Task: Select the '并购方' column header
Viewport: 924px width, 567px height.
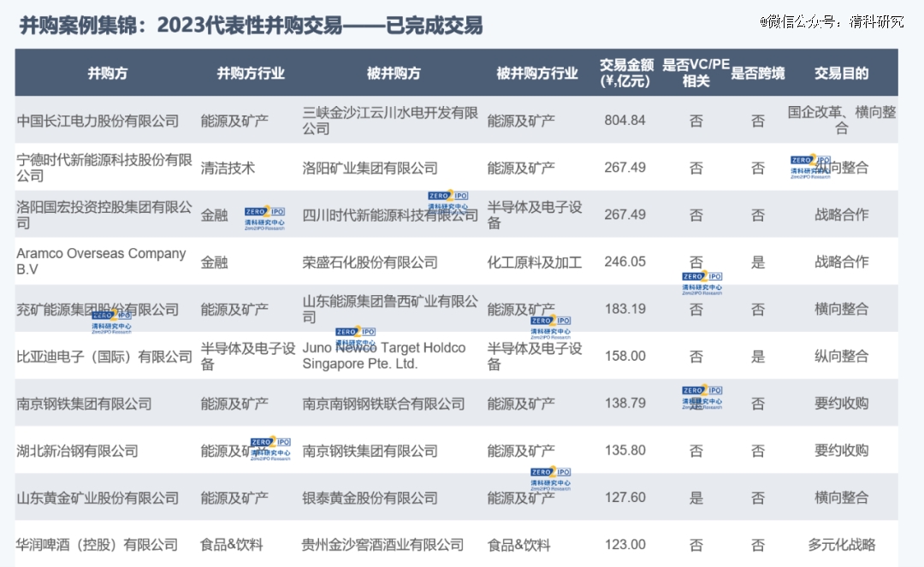Action: coord(107,73)
